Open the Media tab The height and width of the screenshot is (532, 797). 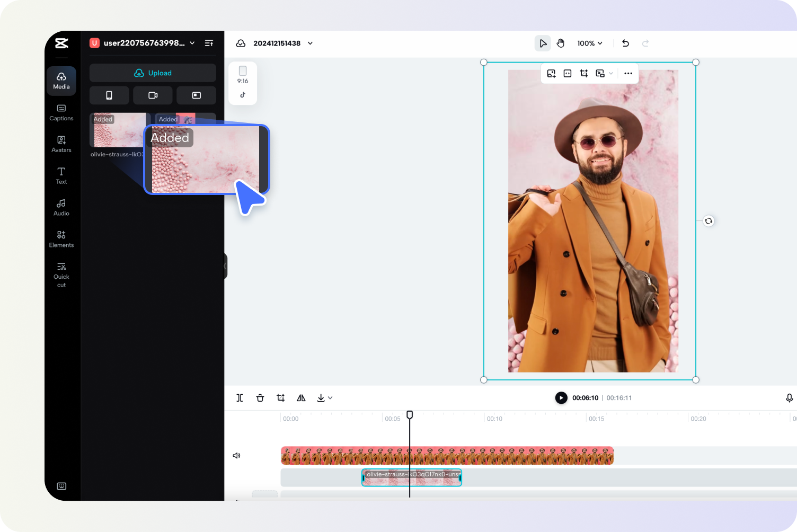[61, 81]
